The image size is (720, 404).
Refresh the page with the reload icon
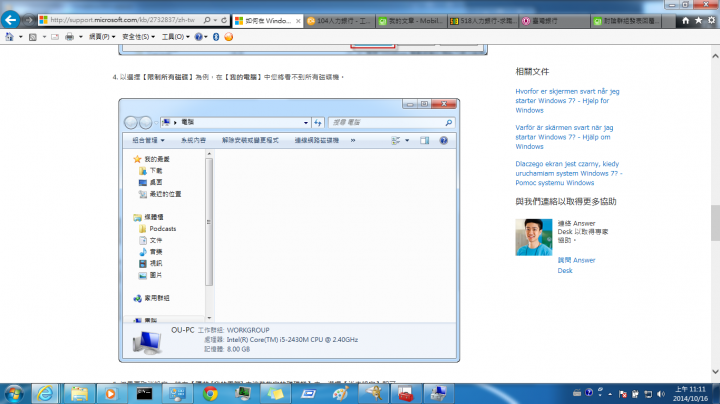(x=224, y=20)
